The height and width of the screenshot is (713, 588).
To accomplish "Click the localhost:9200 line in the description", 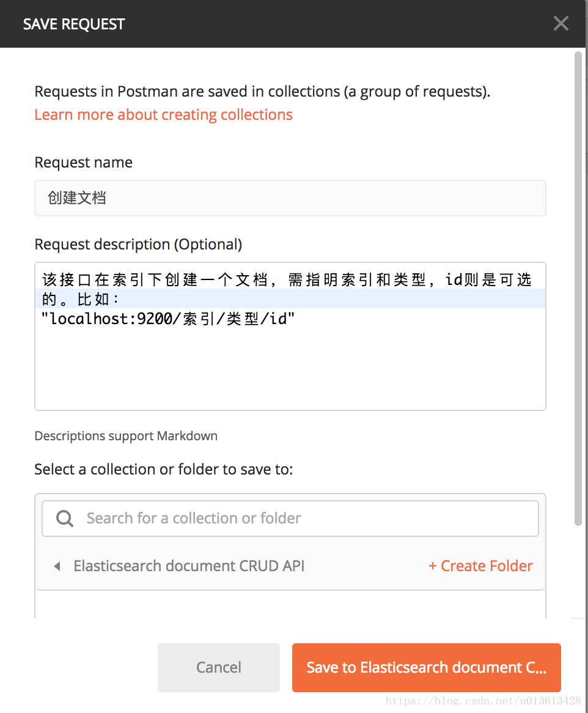I will pyautogui.click(x=167, y=319).
